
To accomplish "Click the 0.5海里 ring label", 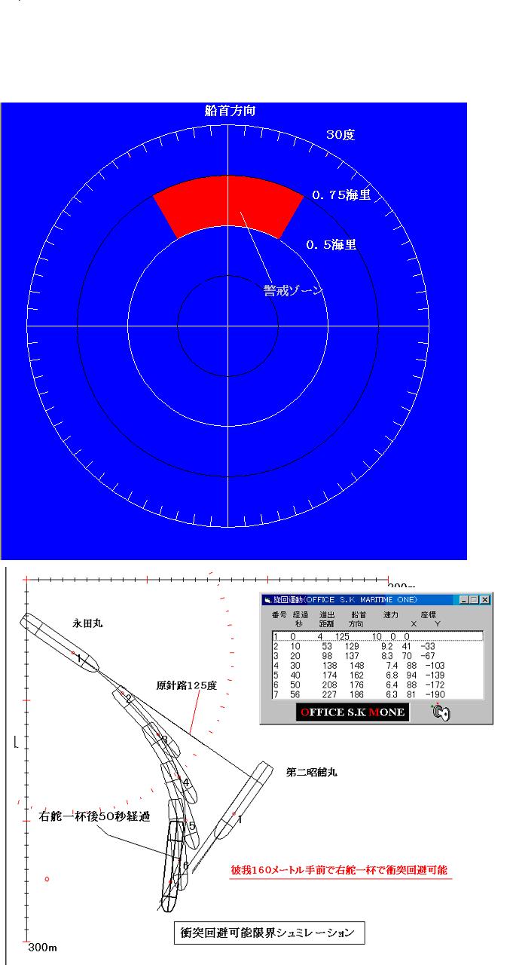I will point(331,245).
